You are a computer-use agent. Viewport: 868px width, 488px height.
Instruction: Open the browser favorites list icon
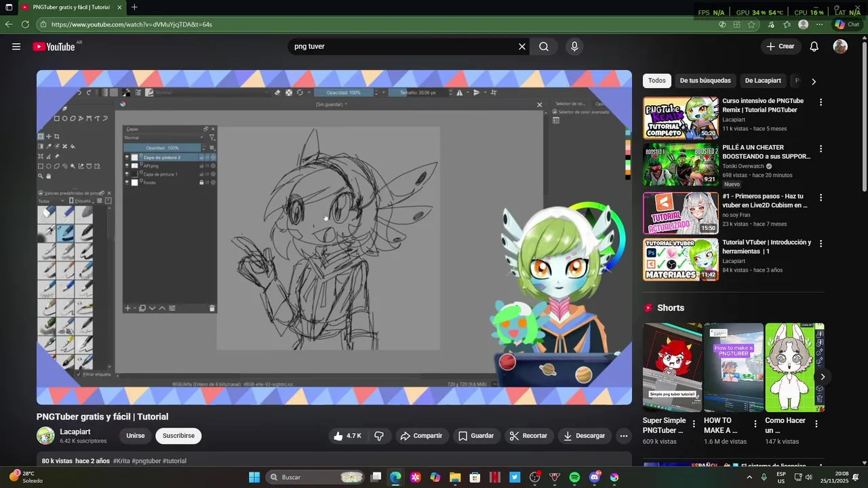pos(787,24)
